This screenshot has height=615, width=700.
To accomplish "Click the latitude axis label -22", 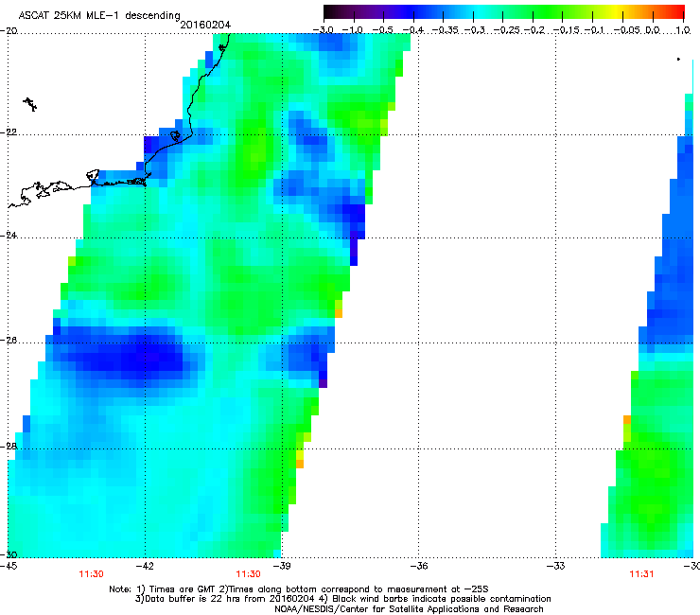I will (9, 132).
